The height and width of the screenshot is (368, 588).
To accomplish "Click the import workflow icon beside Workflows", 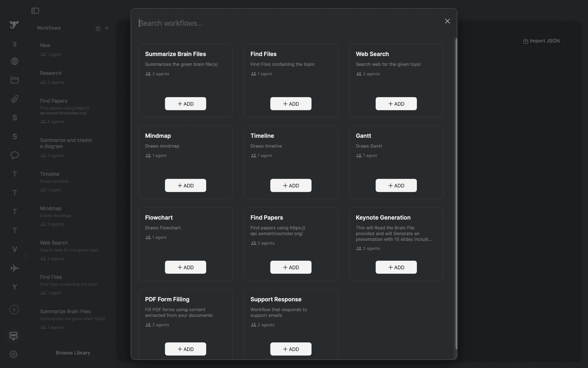I will (x=98, y=28).
